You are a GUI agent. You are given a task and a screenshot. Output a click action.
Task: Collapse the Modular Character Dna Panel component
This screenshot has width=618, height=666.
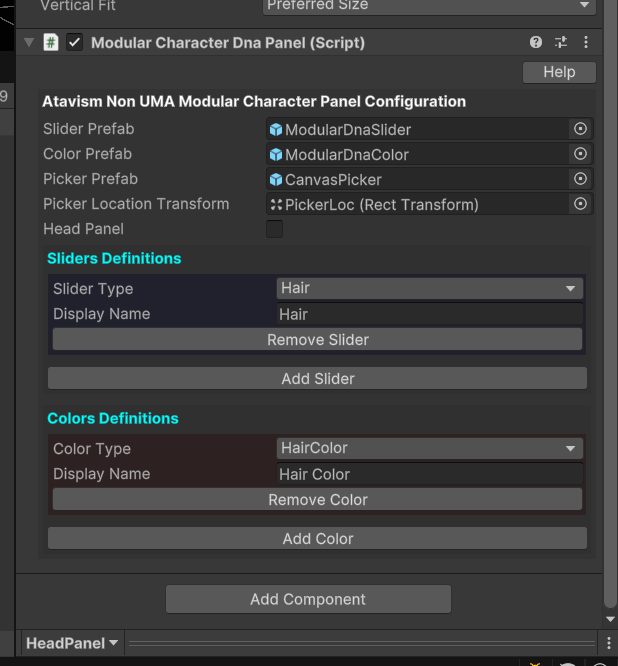tap(29, 43)
